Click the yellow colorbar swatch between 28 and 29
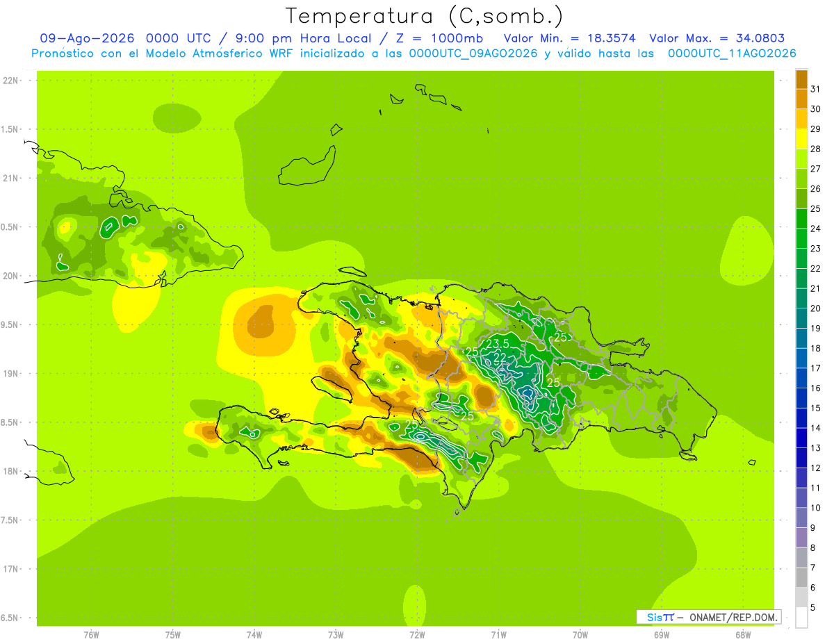Screen dimensions: 834x644 801,139
